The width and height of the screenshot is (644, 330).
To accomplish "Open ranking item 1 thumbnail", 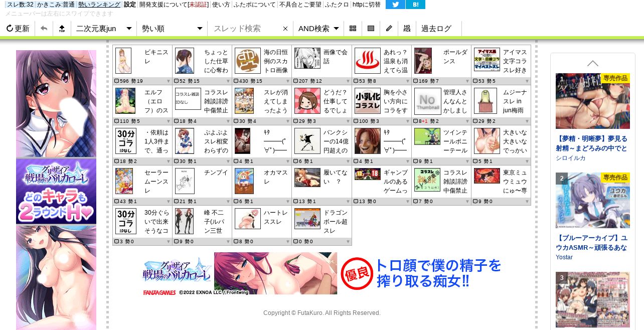I will [592, 101].
